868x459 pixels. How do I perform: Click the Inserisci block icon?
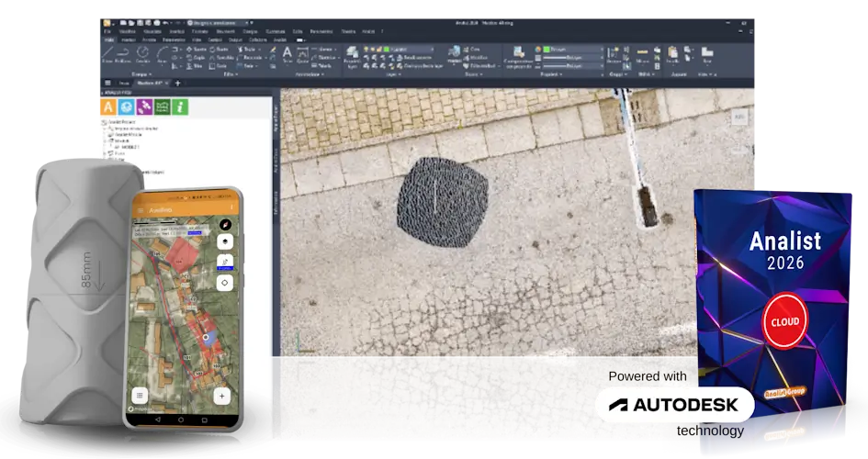tap(455, 55)
